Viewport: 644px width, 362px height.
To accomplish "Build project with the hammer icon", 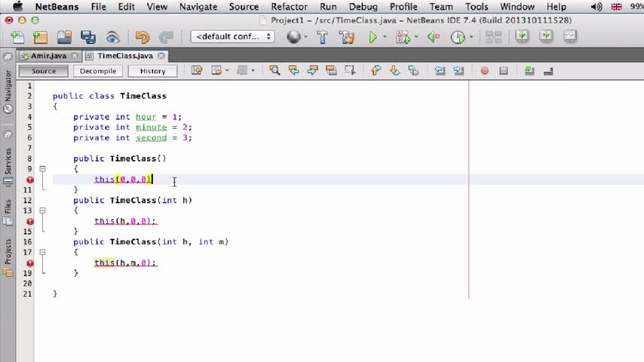I will pos(323,38).
